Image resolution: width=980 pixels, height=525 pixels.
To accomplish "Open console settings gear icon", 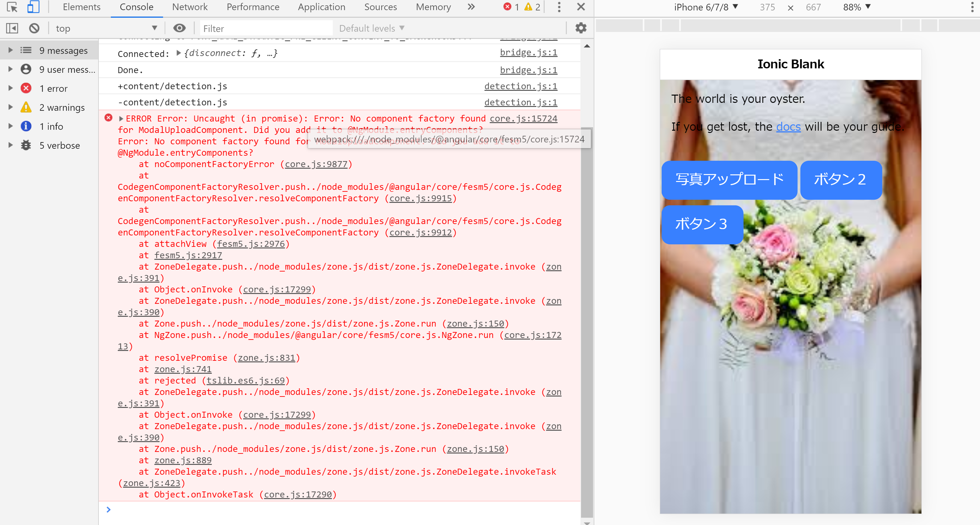I will (580, 28).
